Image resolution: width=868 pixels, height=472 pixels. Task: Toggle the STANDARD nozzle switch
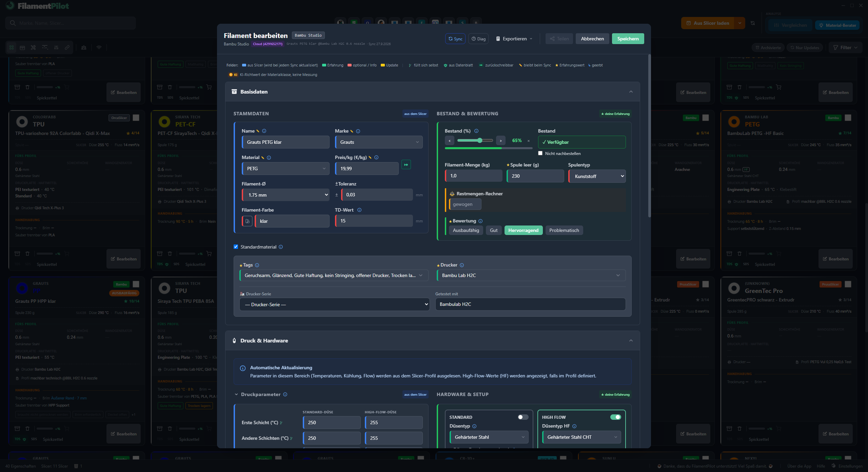tap(523, 417)
